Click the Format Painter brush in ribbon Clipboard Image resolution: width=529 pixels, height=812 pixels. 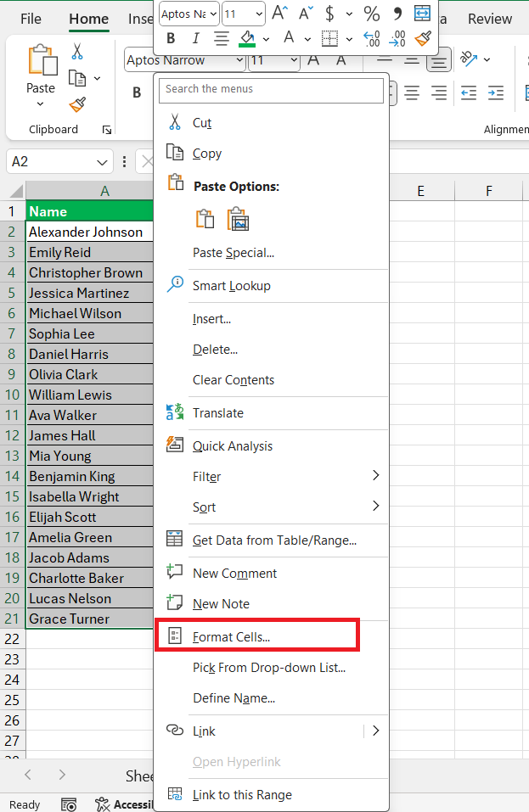[77, 104]
